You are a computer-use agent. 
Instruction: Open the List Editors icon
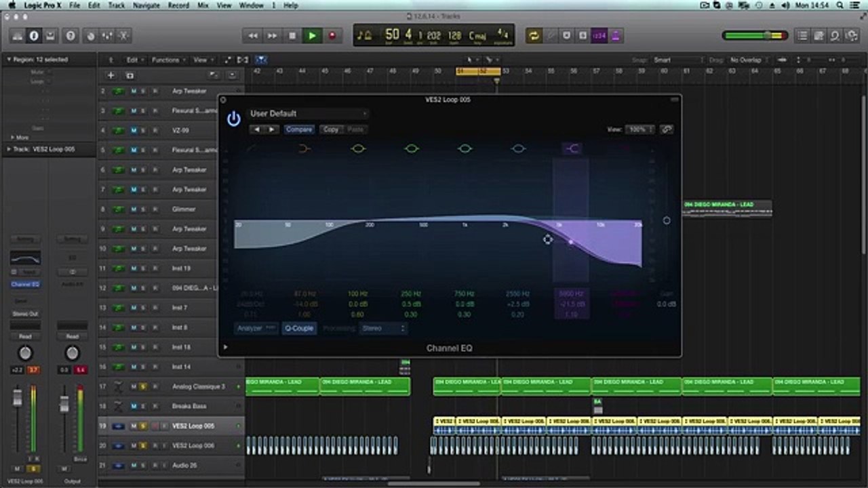[803, 35]
